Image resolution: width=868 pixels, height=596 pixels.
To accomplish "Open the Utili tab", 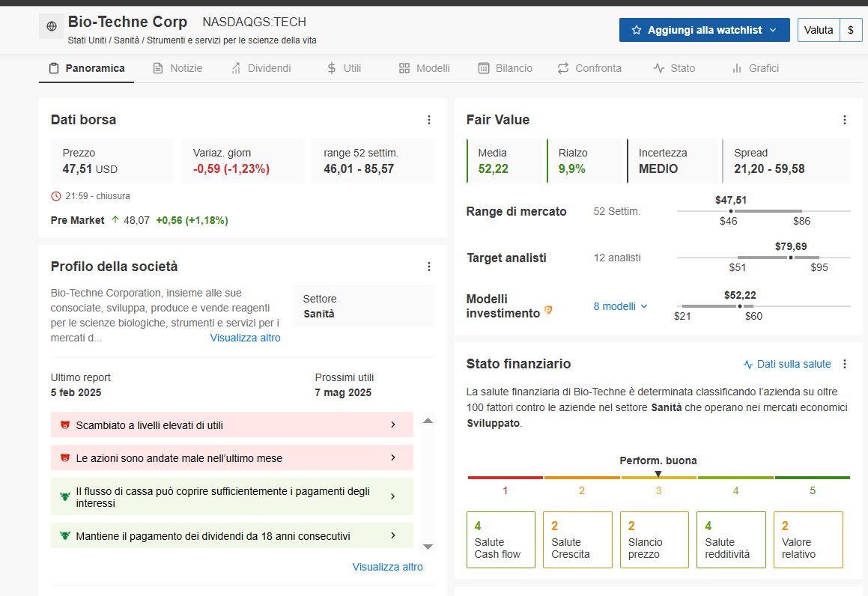I will tap(344, 69).
